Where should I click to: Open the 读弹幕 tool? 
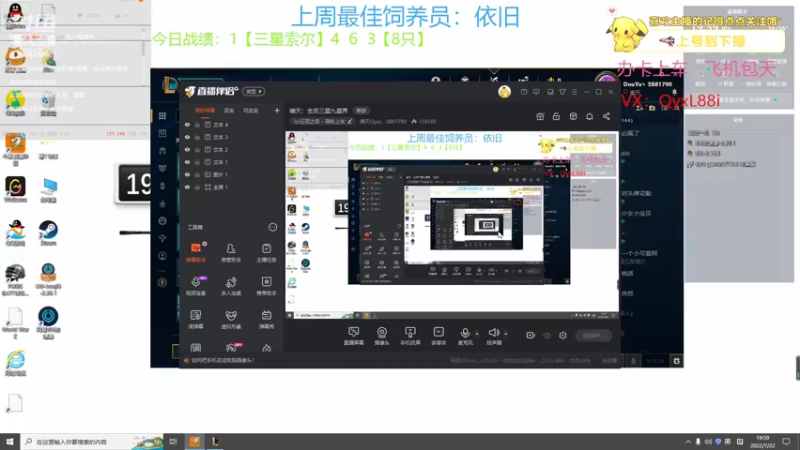196,319
